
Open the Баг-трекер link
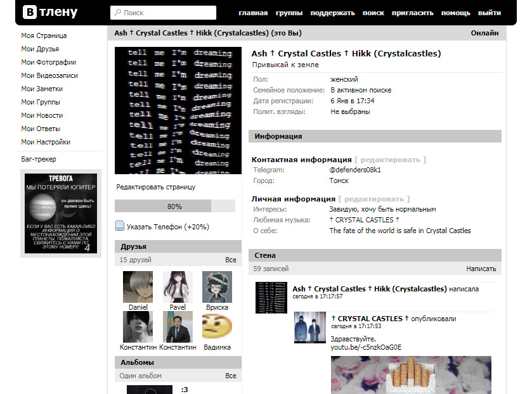click(39, 159)
